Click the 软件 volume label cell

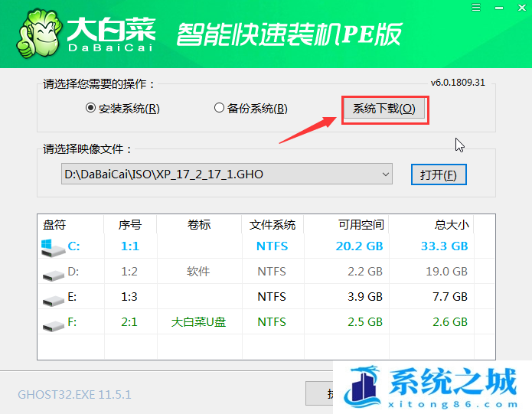(x=198, y=271)
